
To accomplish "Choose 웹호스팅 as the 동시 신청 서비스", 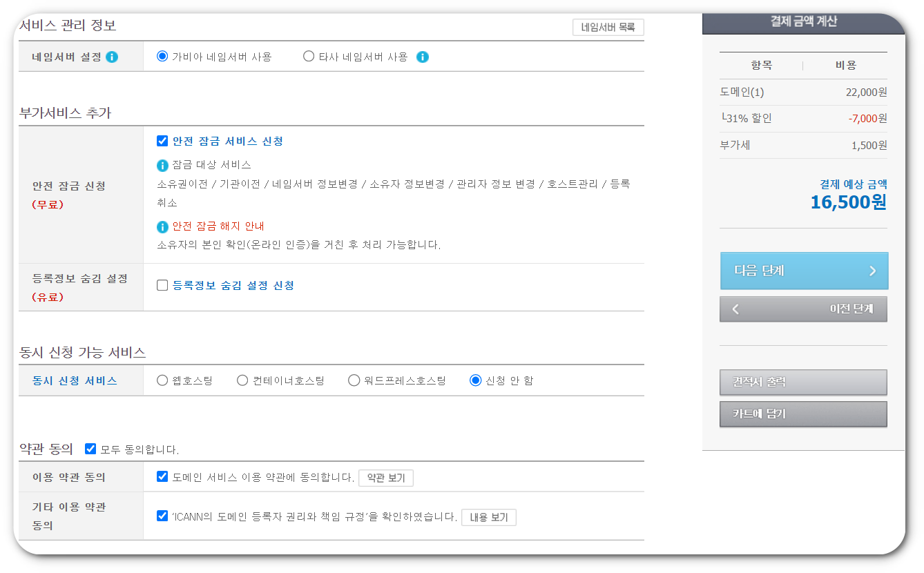I will click(x=163, y=380).
